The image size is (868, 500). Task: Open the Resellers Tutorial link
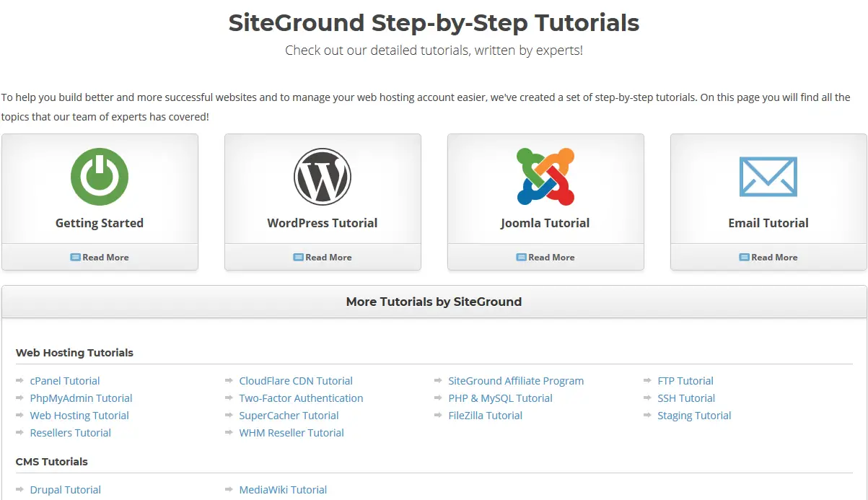(x=71, y=433)
